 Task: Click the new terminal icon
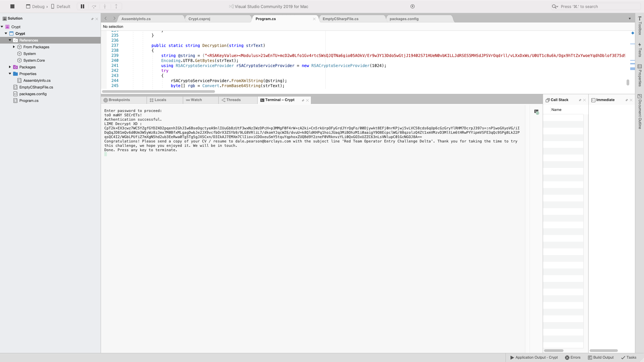pos(536,112)
